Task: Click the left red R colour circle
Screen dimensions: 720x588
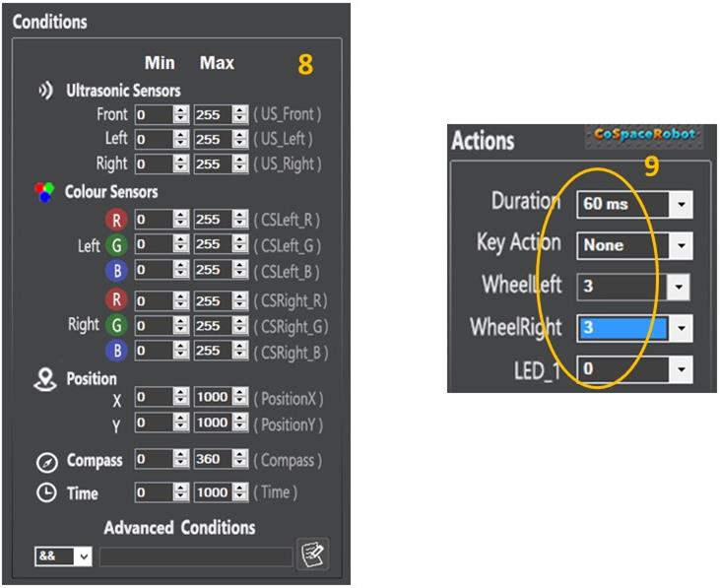Action: click(x=116, y=219)
